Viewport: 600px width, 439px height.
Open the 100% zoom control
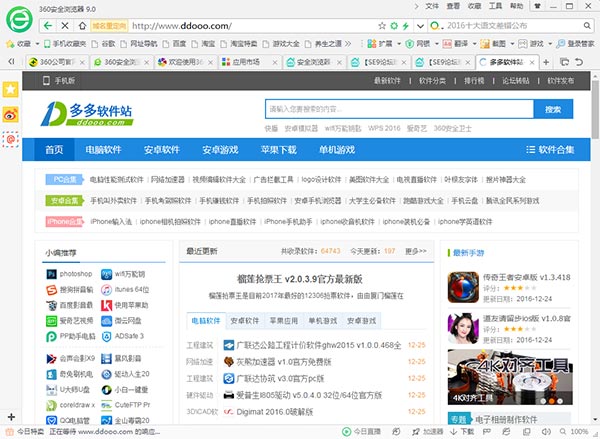tap(574, 432)
